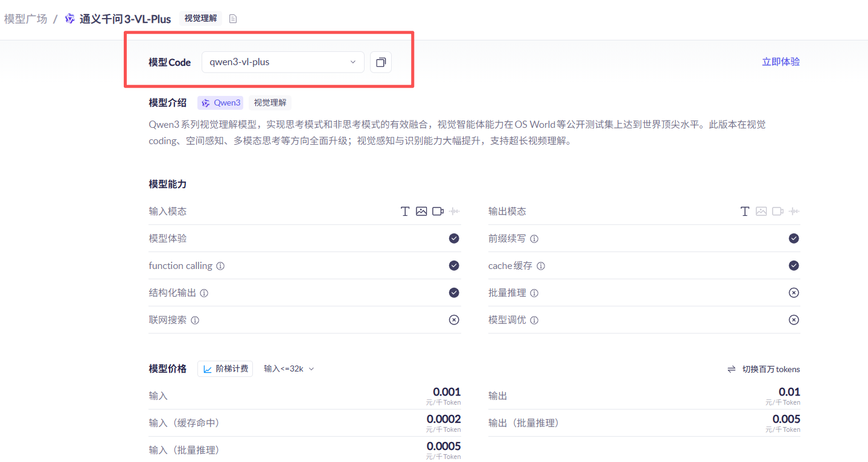This screenshot has height=462, width=868.
Task: Click the video modality icon under 输出模态
Action: (778, 211)
